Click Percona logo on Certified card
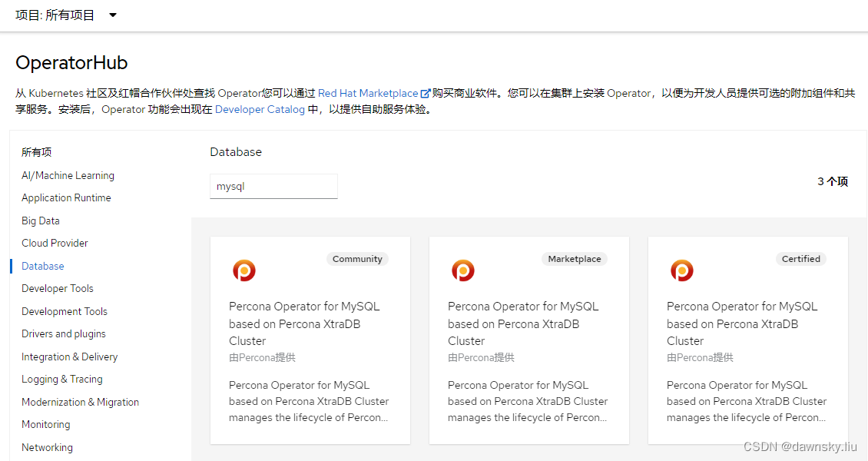This screenshot has height=461, width=868. click(x=682, y=270)
